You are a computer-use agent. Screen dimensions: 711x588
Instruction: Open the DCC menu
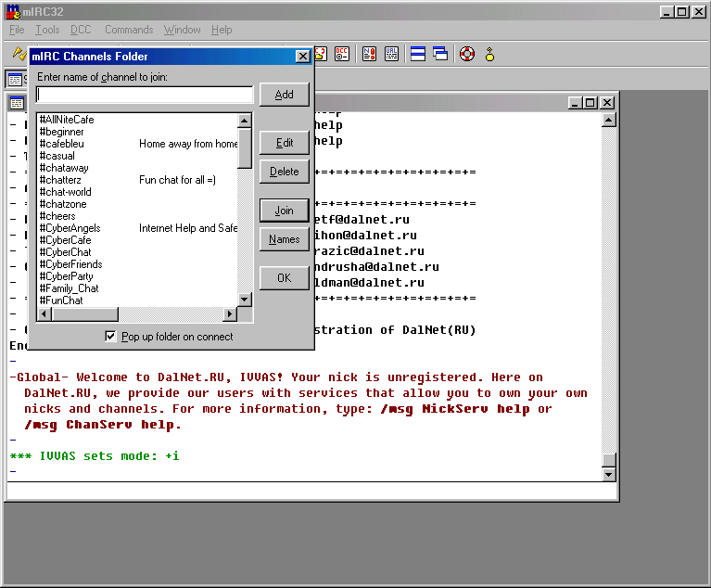pyautogui.click(x=81, y=30)
